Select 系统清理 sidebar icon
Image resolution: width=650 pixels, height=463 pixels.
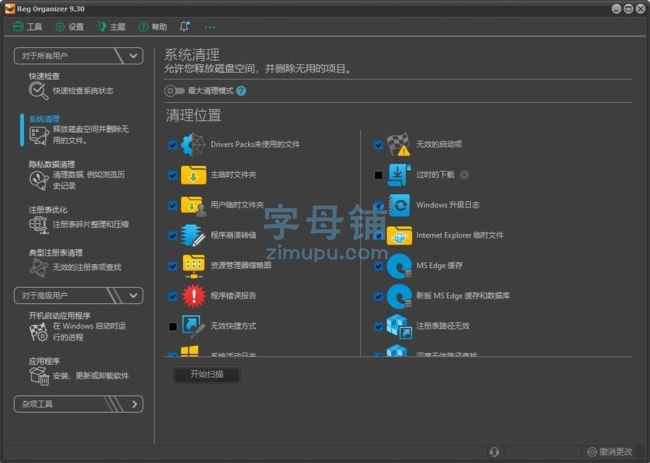click(x=39, y=135)
